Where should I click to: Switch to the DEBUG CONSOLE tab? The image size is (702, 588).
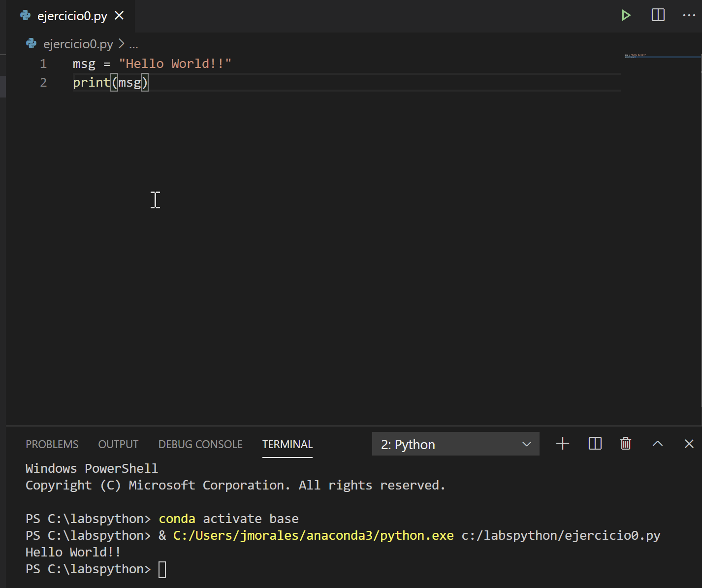click(x=200, y=444)
